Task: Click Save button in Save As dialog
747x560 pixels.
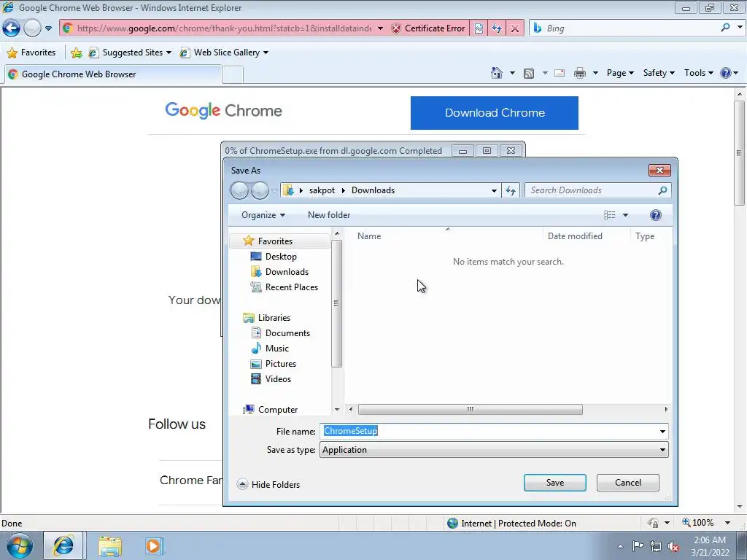Action: pos(555,483)
